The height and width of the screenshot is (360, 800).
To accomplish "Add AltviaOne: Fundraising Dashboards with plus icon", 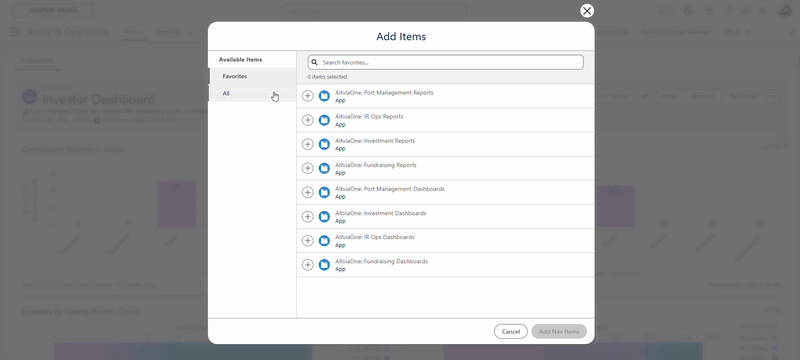I will pyautogui.click(x=308, y=265).
